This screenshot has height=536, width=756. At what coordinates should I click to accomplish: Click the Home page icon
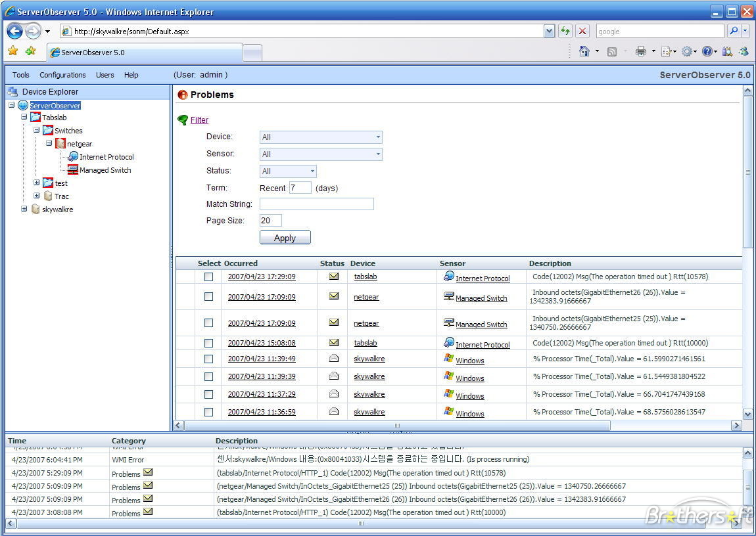[x=584, y=51]
